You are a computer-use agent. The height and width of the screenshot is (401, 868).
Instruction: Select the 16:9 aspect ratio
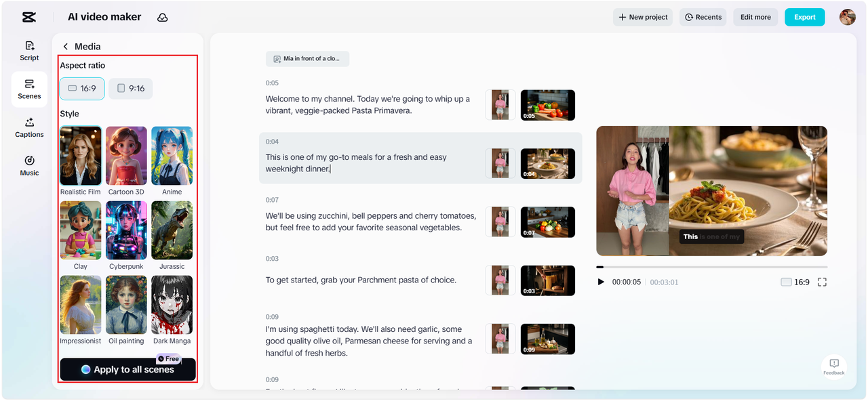point(82,89)
